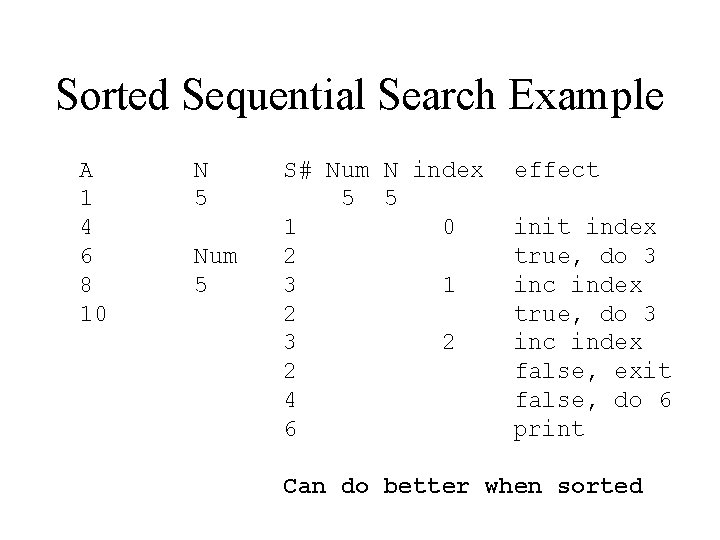Viewport: 720px width, 540px height.
Task: Click the 'false, do 6' effect text
Action: pos(592,400)
